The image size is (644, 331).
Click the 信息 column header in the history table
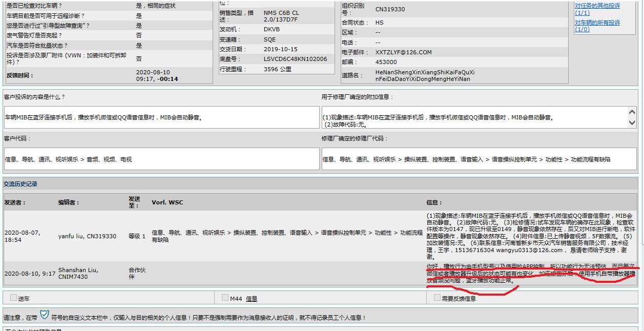point(433,202)
